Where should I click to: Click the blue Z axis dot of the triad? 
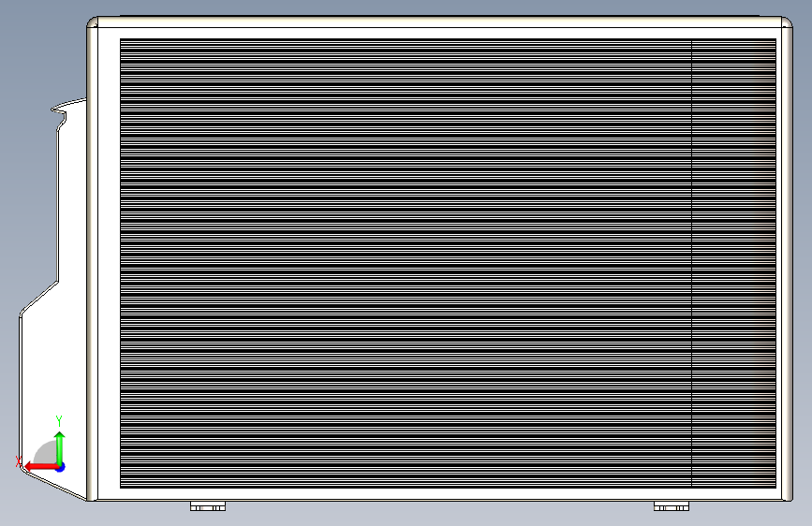pyautogui.click(x=61, y=467)
